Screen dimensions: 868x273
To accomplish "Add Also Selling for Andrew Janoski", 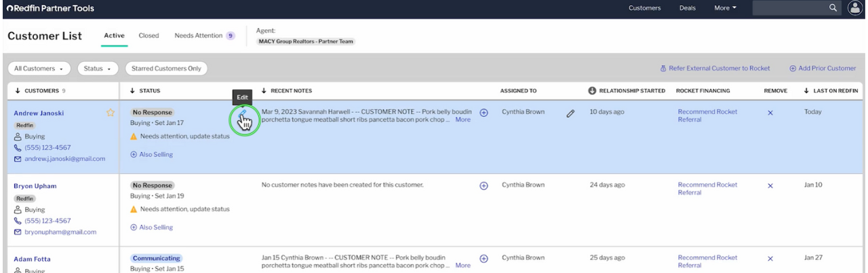I will (x=151, y=155).
